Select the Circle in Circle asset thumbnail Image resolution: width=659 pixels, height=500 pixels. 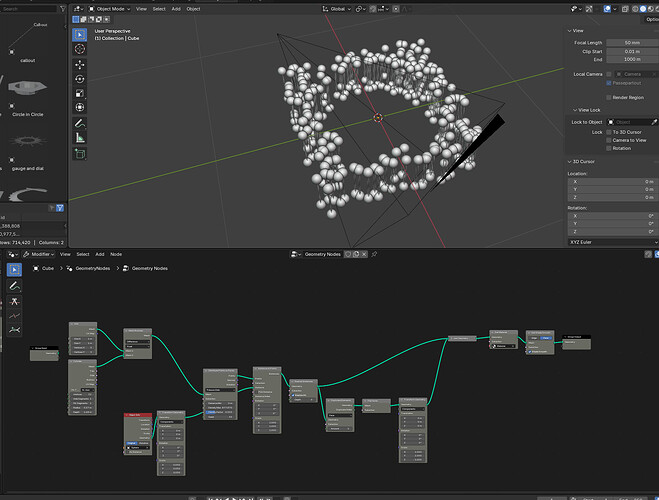[28, 89]
